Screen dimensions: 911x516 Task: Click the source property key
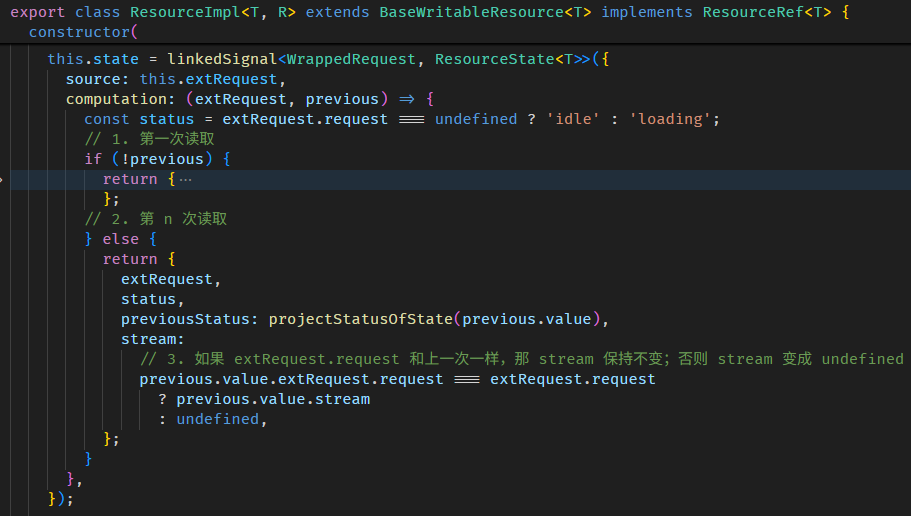tap(92, 79)
